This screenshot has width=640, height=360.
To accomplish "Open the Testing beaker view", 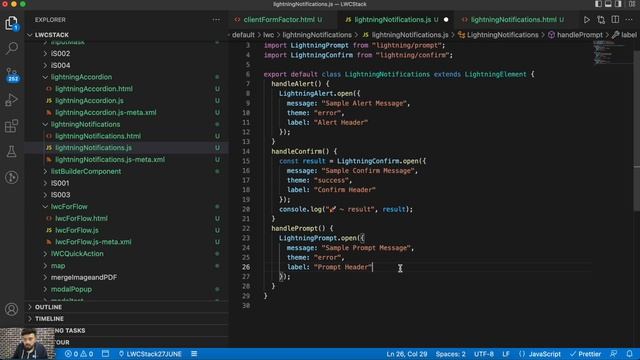I will coord(12,151).
